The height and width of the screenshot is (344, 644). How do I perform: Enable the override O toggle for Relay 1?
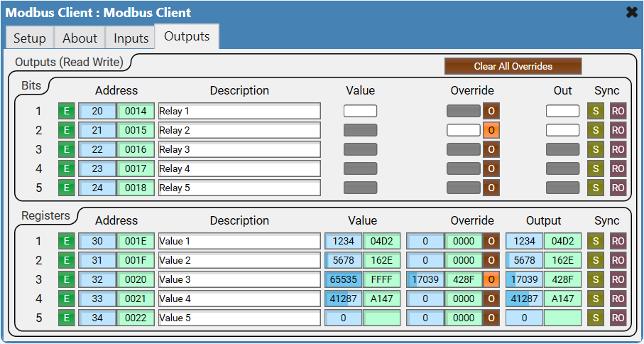tap(491, 112)
